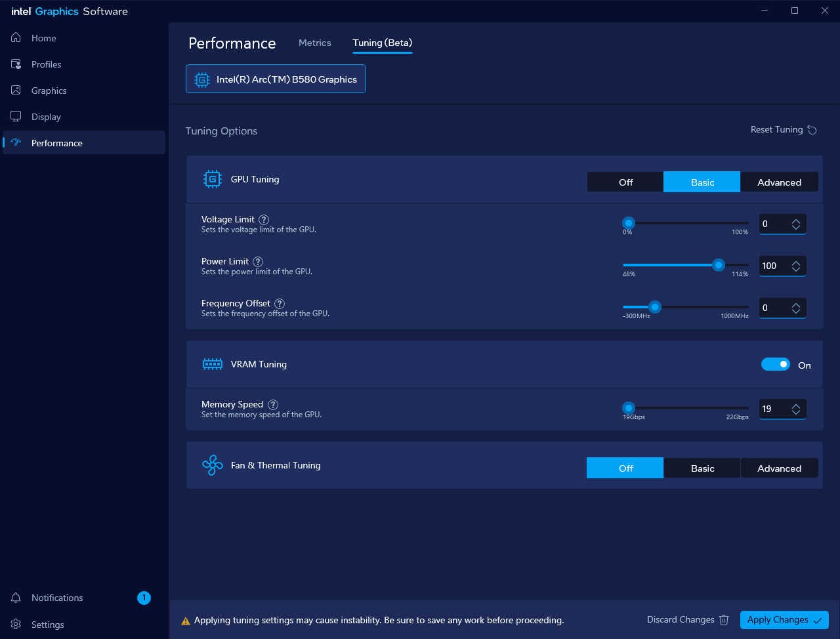Click the Reset Tuning link
The width and height of the screenshot is (840, 639).
784,130
